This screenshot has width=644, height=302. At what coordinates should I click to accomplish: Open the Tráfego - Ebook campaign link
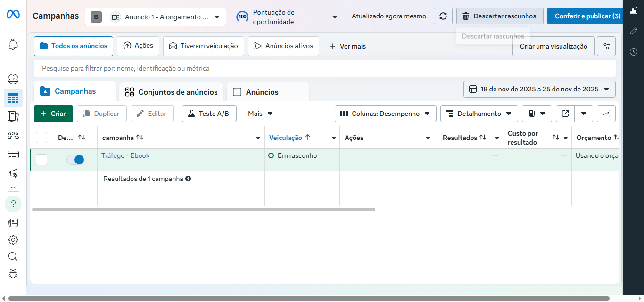pyautogui.click(x=125, y=155)
